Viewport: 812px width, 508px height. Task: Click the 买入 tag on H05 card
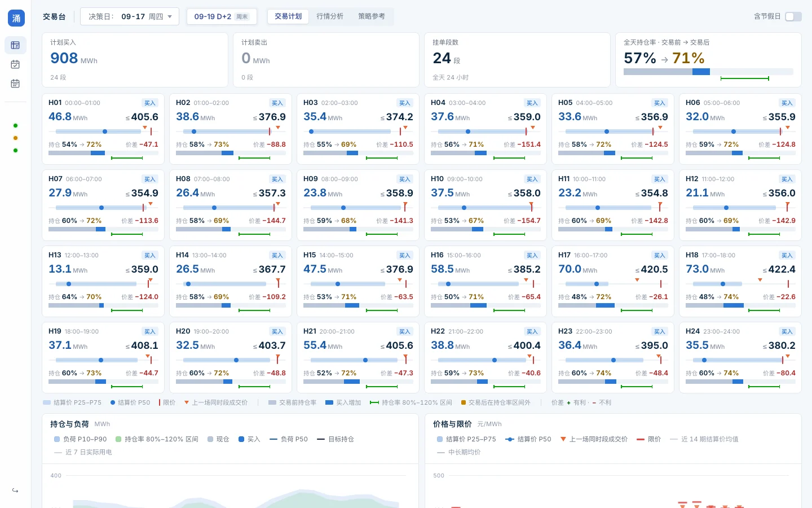(x=660, y=103)
